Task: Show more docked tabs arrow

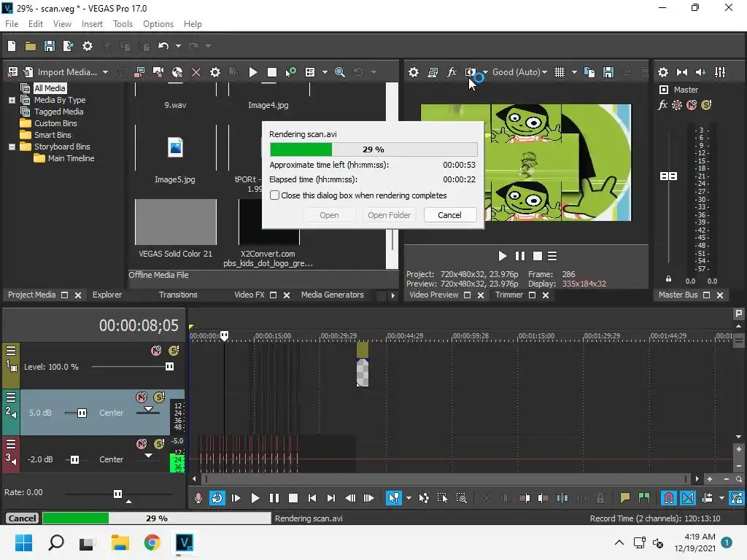Action: click(392, 295)
